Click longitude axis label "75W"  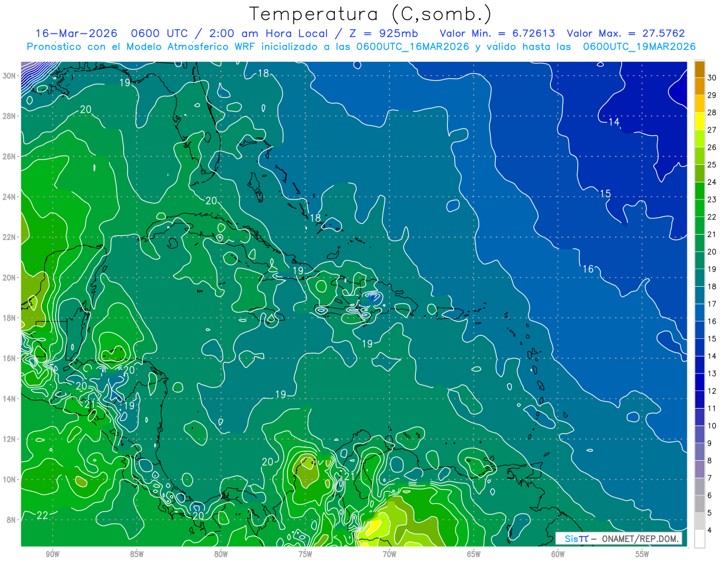coord(305,554)
